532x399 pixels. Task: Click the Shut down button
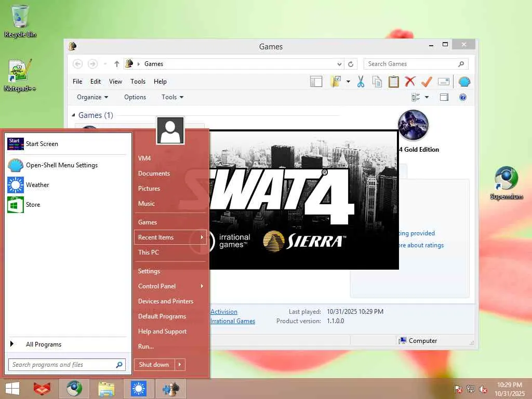point(154,365)
